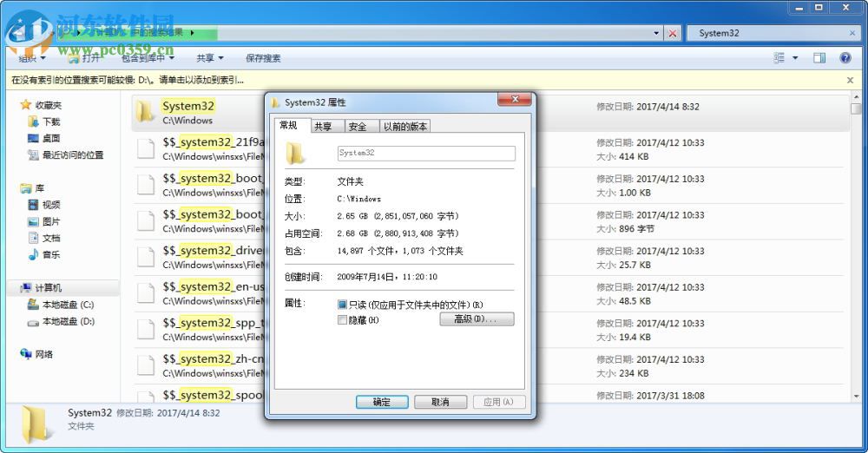The width and height of the screenshot is (868, 453).
Task: Open Local Disk (D:) in sidebar
Action: pyautogui.click(x=61, y=321)
